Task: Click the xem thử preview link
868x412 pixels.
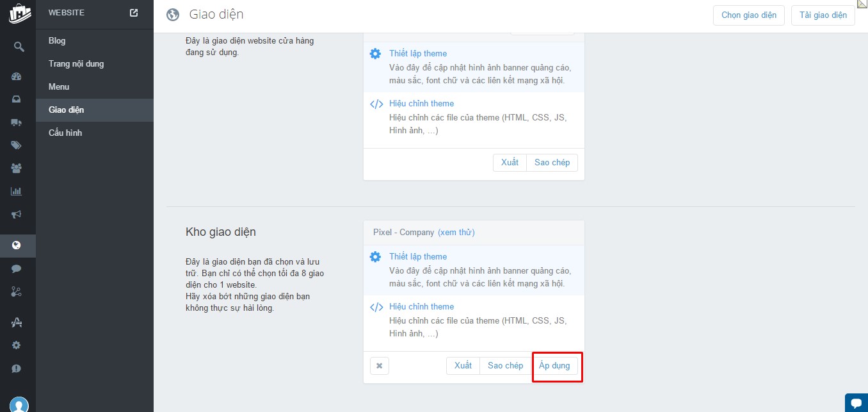Action: pyautogui.click(x=456, y=232)
